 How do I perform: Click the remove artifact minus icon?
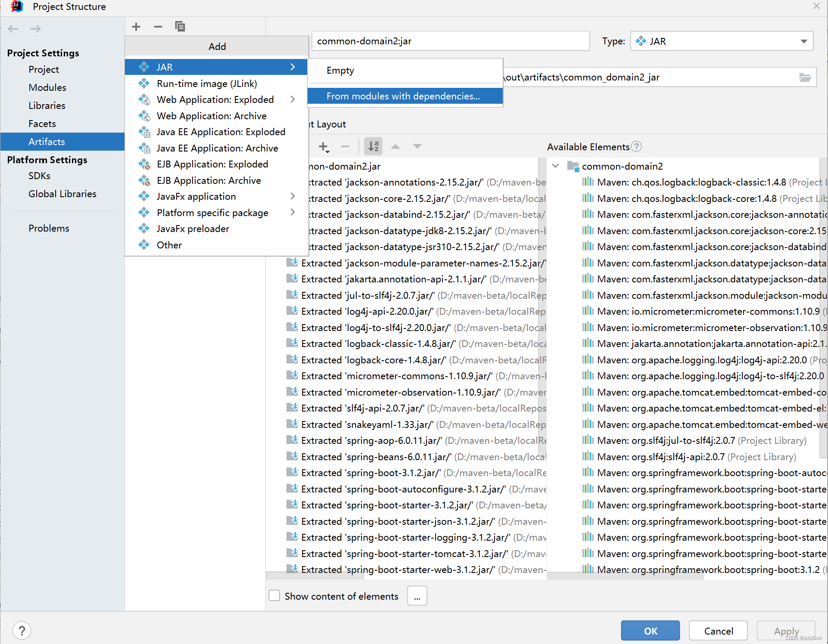tap(158, 27)
